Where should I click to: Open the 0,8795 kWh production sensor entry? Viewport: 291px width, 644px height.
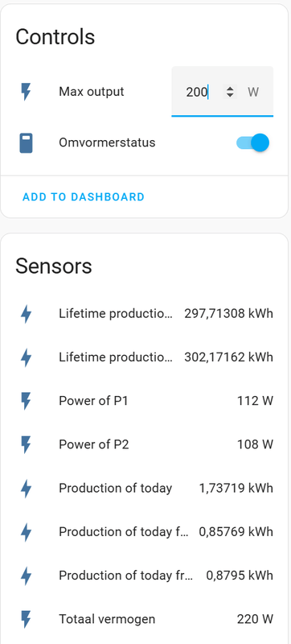click(x=145, y=576)
